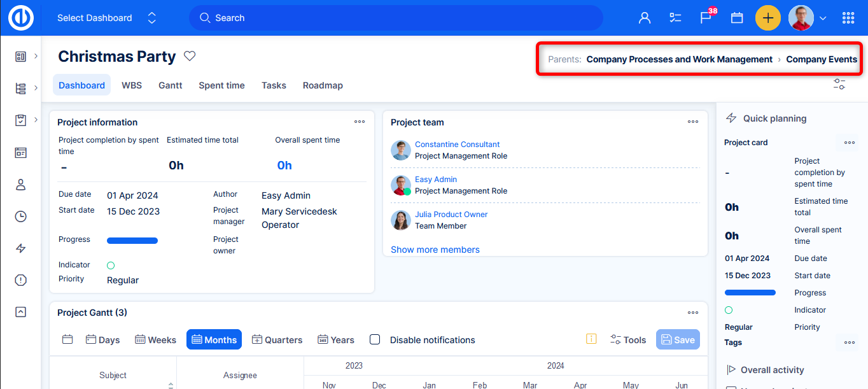
Task: Open the Project information three-dot menu
Action: [360, 122]
